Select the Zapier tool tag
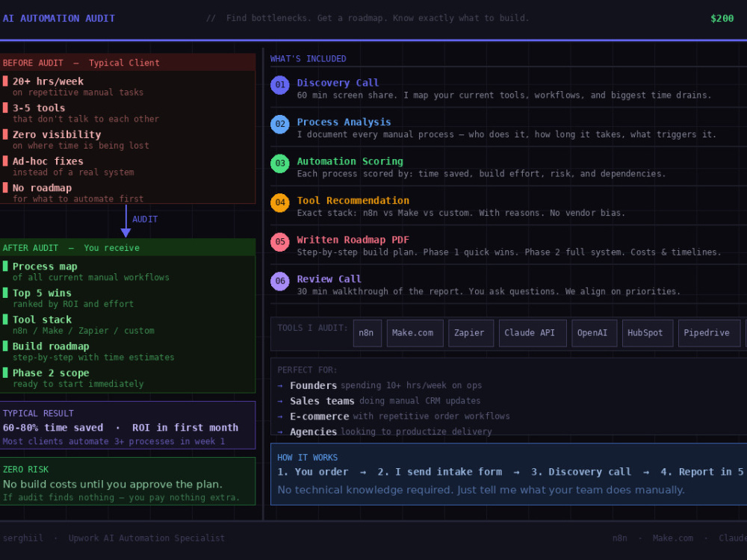 (x=471, y=333)
